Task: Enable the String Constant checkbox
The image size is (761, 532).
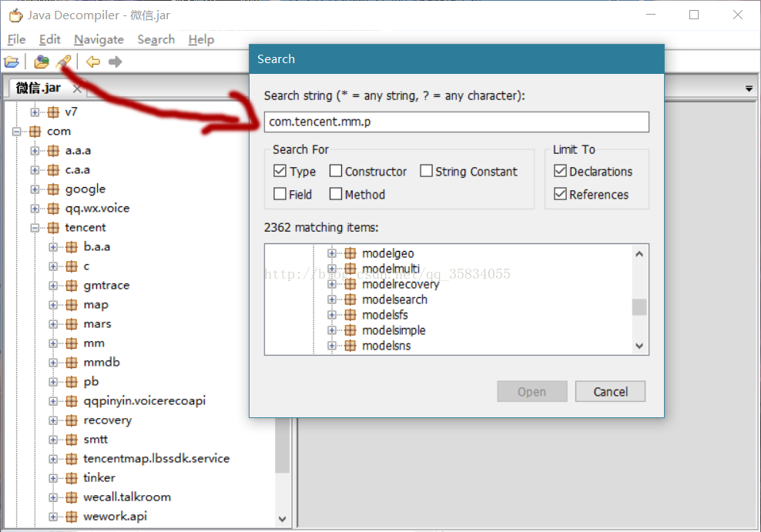Action: coord(426,171)
